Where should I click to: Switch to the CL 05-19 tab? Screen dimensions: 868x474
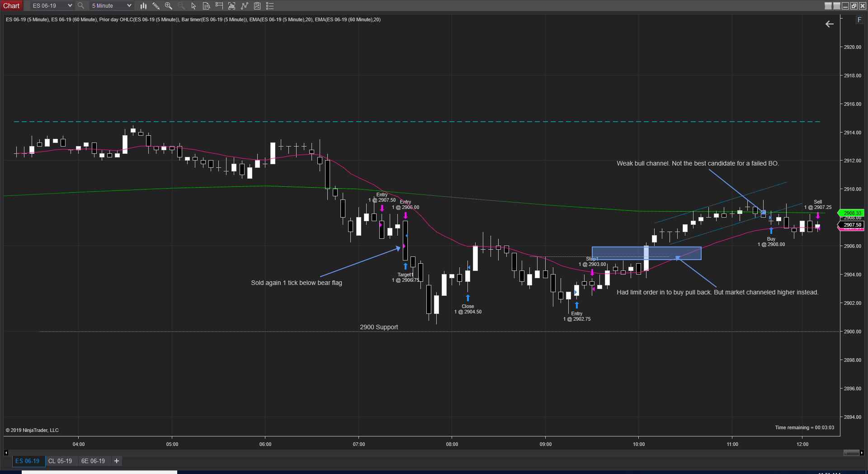tap(60, 461)
